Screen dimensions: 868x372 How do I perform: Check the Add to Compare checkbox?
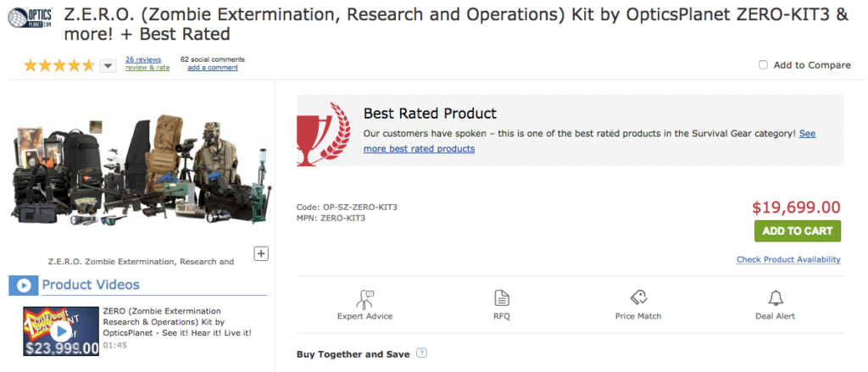[x=764, y=64]
